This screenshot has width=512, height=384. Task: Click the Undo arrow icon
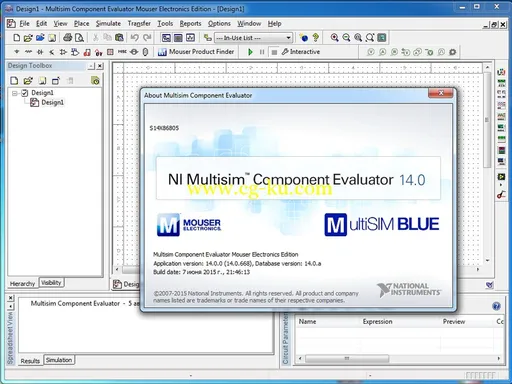pyautogui.click(x=135, y=38)
